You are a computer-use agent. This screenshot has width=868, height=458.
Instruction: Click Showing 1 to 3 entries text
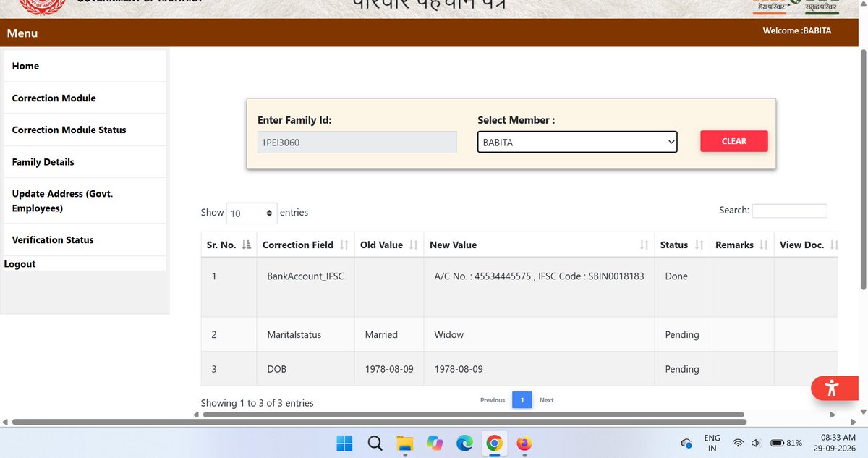[257, 403]
